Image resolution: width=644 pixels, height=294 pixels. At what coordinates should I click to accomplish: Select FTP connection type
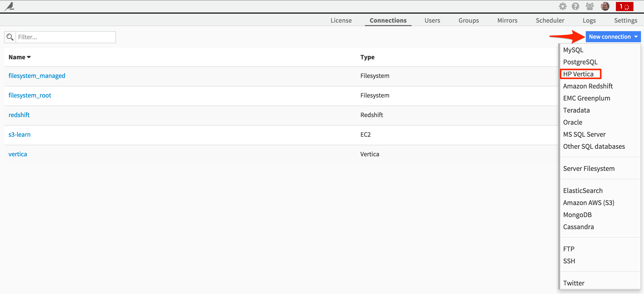(569, 249)
